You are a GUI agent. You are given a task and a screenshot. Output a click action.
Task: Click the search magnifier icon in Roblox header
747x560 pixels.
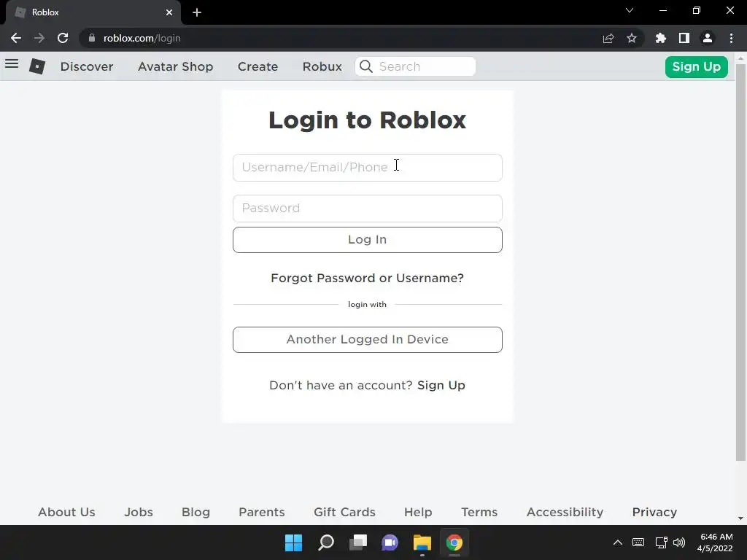366,66
